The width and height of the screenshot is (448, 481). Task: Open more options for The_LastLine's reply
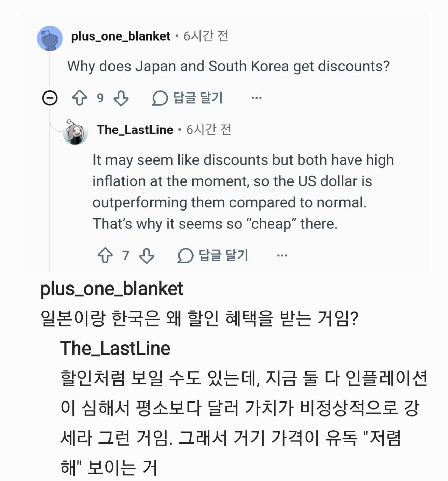click(x=282, y=255)
